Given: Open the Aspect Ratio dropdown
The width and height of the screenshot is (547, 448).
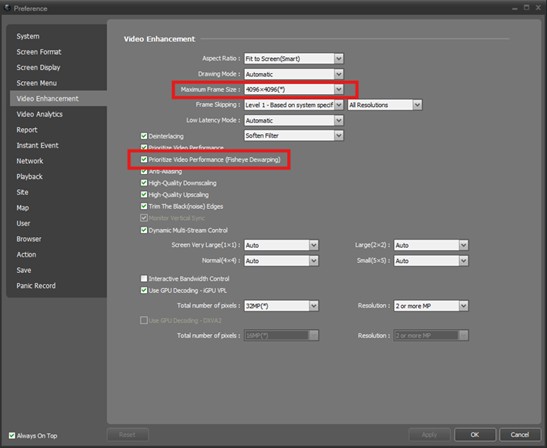Looking at the screenshot, I should point(294,59).
